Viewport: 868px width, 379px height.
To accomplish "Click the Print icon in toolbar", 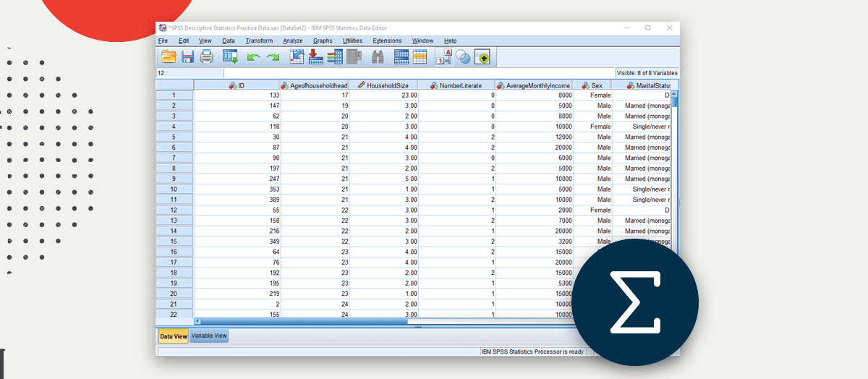I will click(x=206, y=56).
